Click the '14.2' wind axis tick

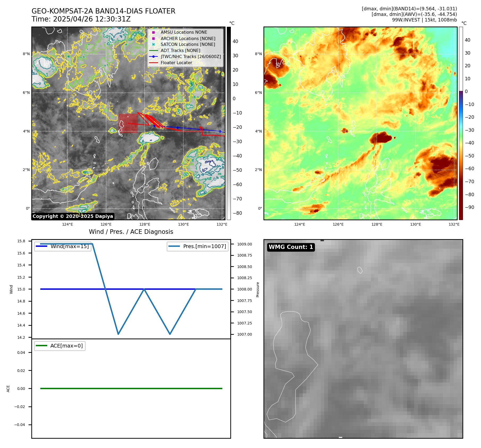pos(21,337)
